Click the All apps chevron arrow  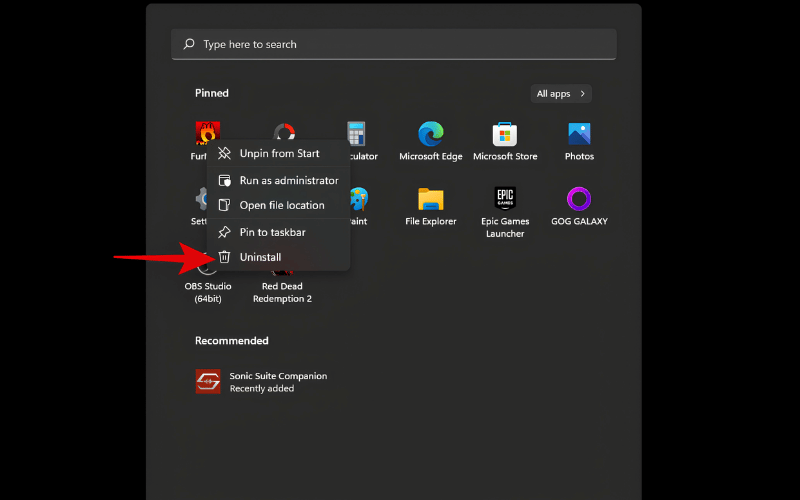tap(583, 94)
